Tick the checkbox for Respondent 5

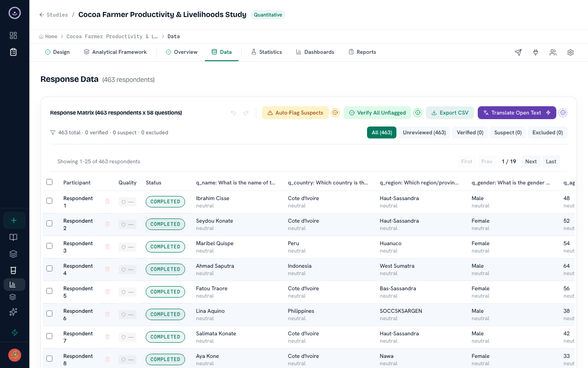(50, 291)
